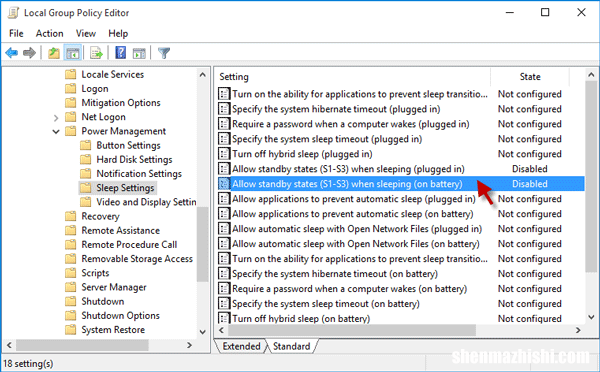Screen dimensions: 600x372
Task: Select Require a password when computer wakes (plugged in)
Action: pyautogui.click(x=351, y=124)
